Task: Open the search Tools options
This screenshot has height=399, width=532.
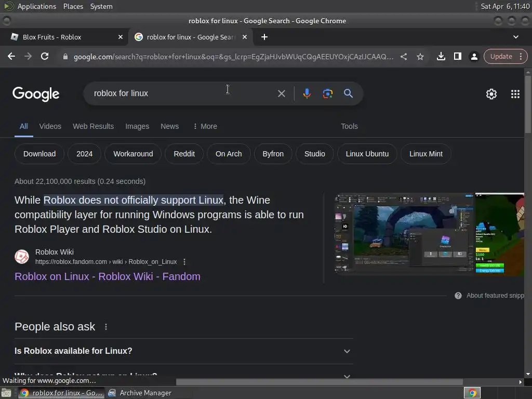Action: point(349,126)
